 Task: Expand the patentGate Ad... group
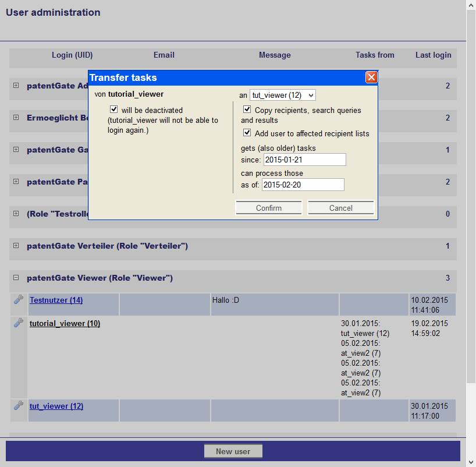pos(16,86)
